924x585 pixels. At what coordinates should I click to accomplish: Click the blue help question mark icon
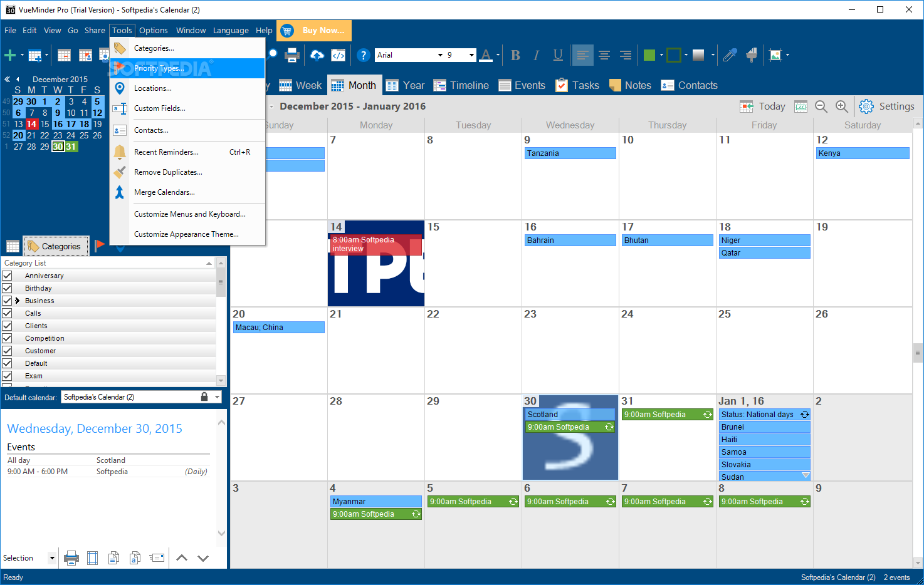[363, 55]
